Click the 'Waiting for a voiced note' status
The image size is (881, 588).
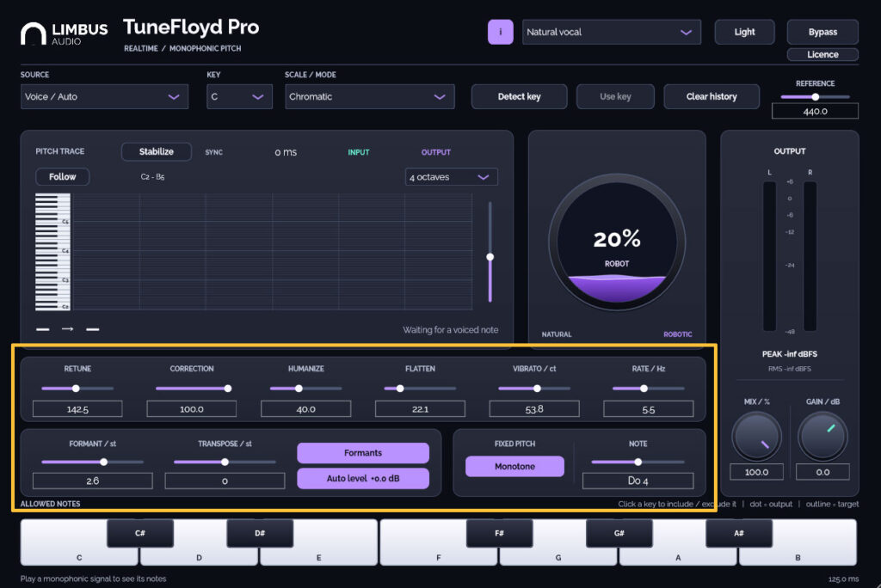[x=451, y=329]
